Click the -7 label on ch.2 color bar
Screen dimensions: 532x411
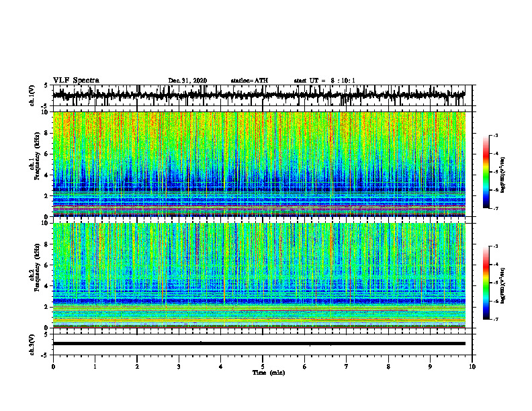496,319
